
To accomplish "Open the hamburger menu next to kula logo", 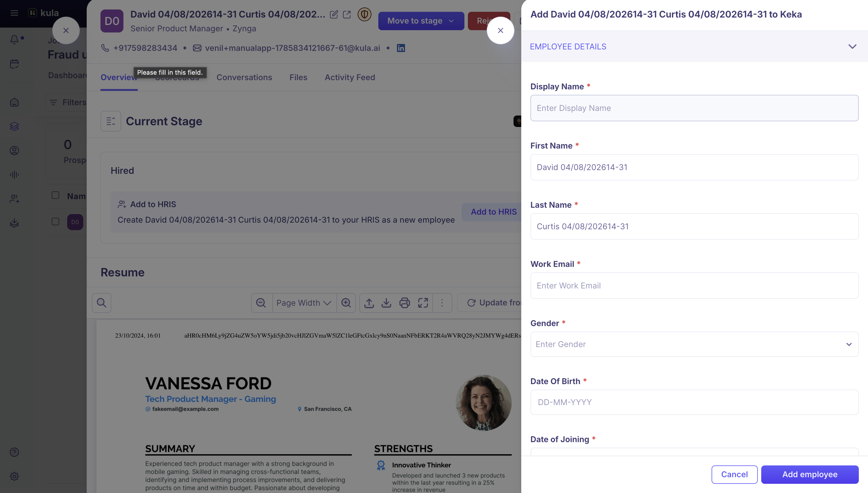I will tap(14, 13).
